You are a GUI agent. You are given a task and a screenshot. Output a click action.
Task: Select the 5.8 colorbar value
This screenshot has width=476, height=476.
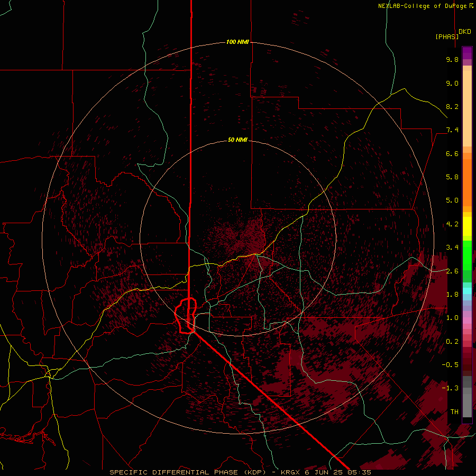(x=452, y=177)
